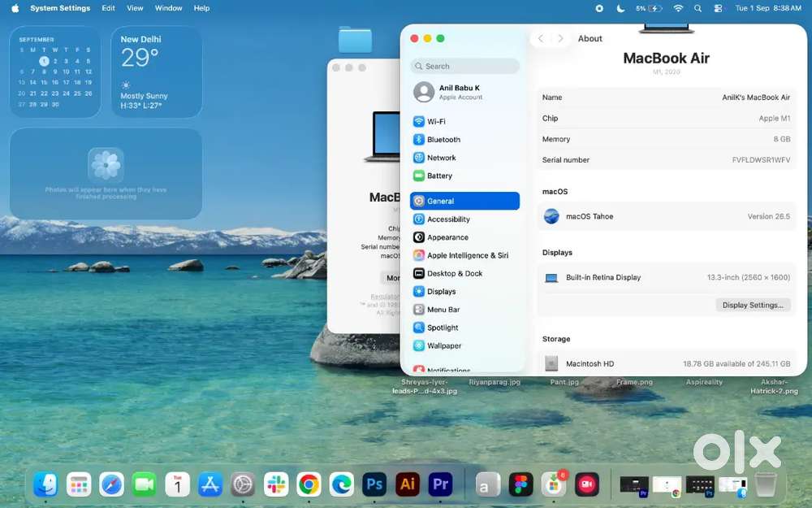Go back using the back chevron
The image size is (812, 508).
pos(541,38)
